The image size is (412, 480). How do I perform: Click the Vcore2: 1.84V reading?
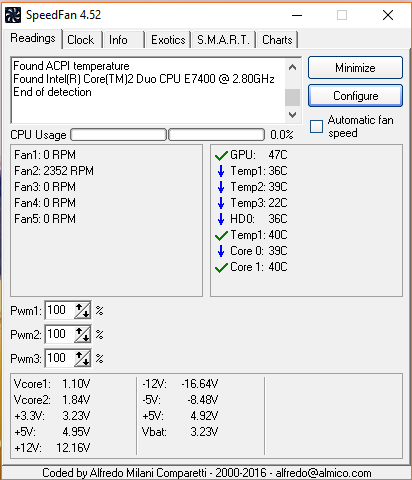click(52, 400)
